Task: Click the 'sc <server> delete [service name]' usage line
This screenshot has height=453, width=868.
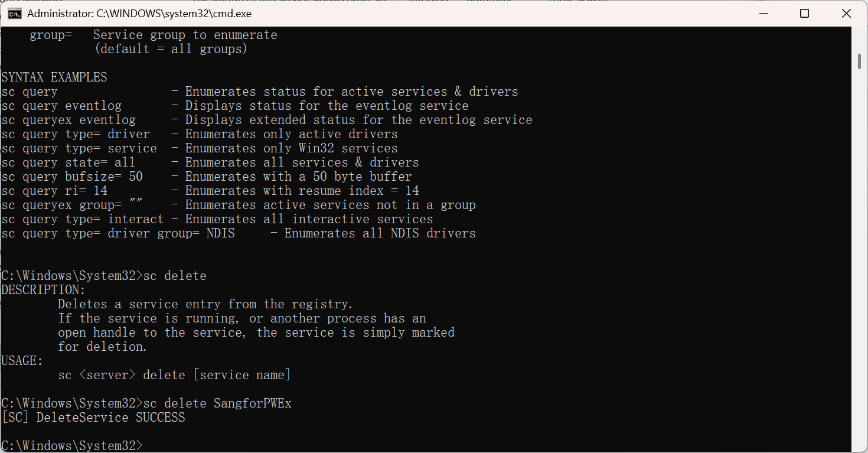Action: coord(174,375)
